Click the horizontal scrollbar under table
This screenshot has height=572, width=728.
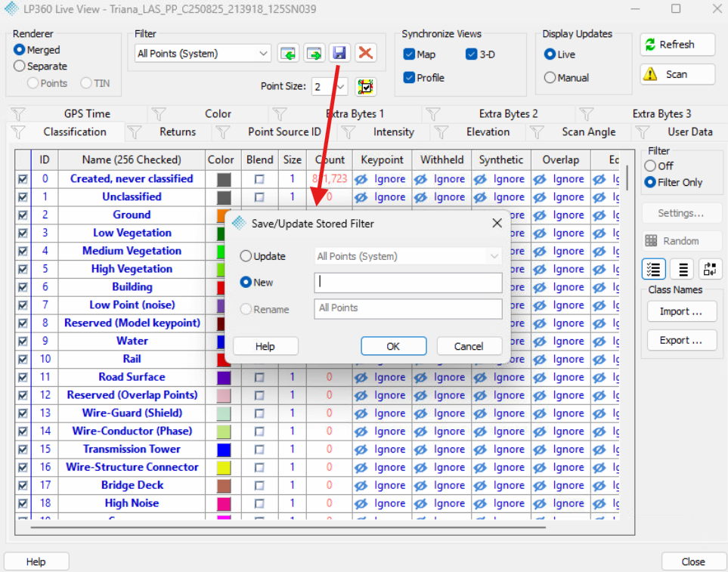(288, 527)
